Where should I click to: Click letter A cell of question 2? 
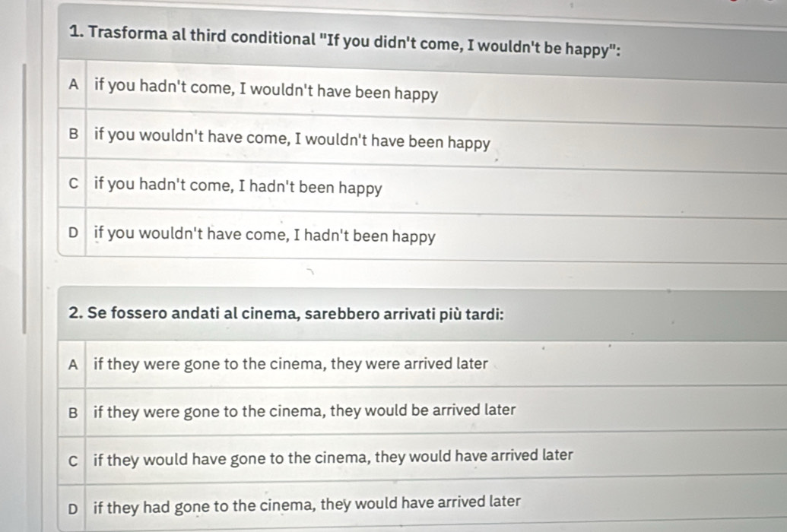tap(73, 364)
